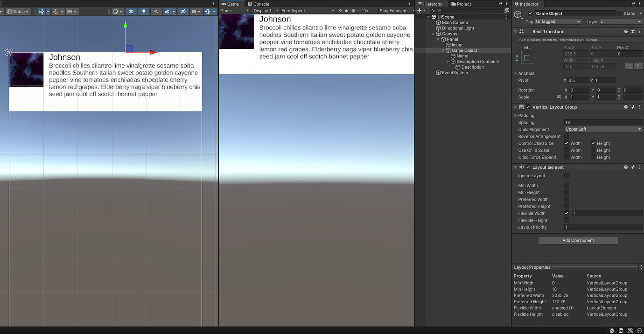Open the Child Alignment dropdown

point(602,129)
